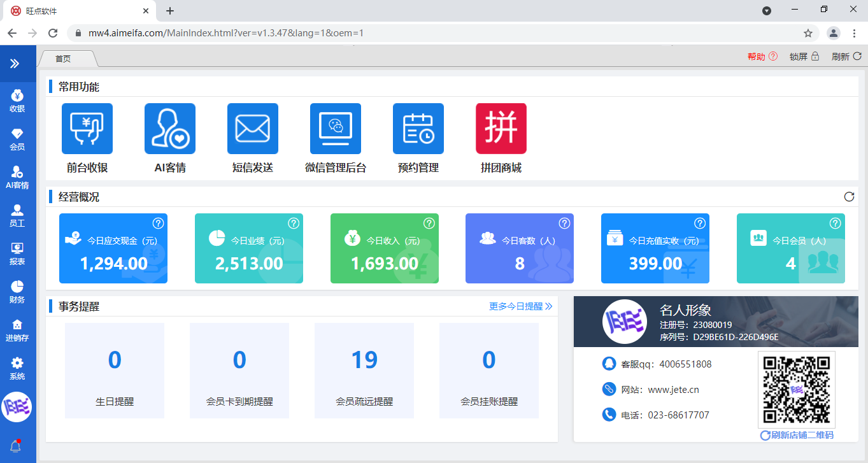Open 员工 in the left sidebar
Screen dimensions: 868x463
point(17,217)
